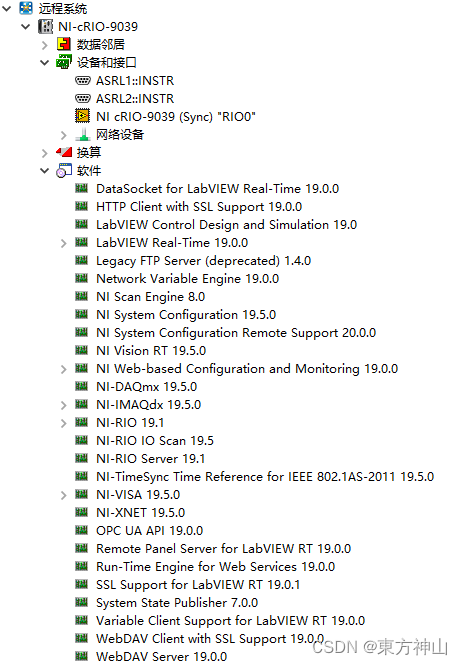Expand LabVIEW Real-Time 19.0.0 entry

pos(64,243)
